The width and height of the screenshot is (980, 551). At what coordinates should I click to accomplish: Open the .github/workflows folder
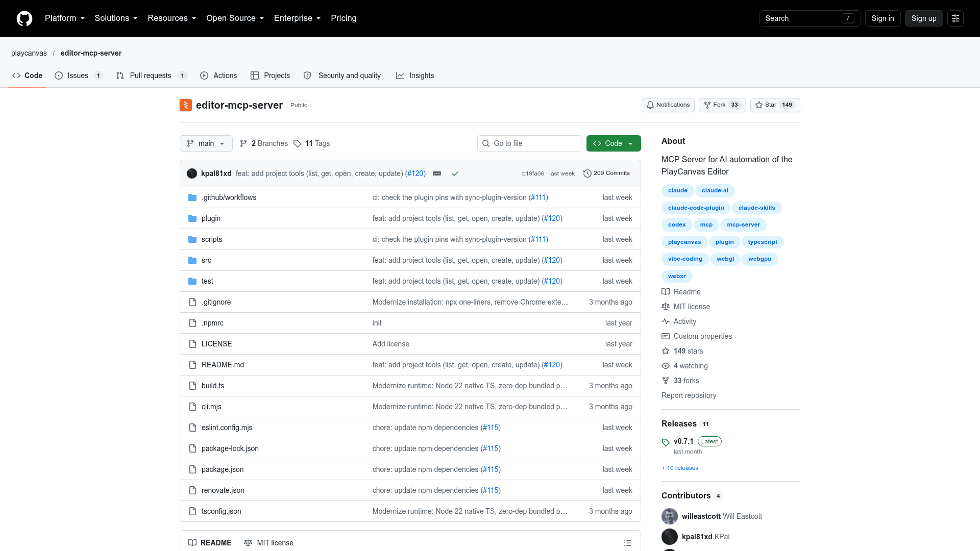pos(229,197)
